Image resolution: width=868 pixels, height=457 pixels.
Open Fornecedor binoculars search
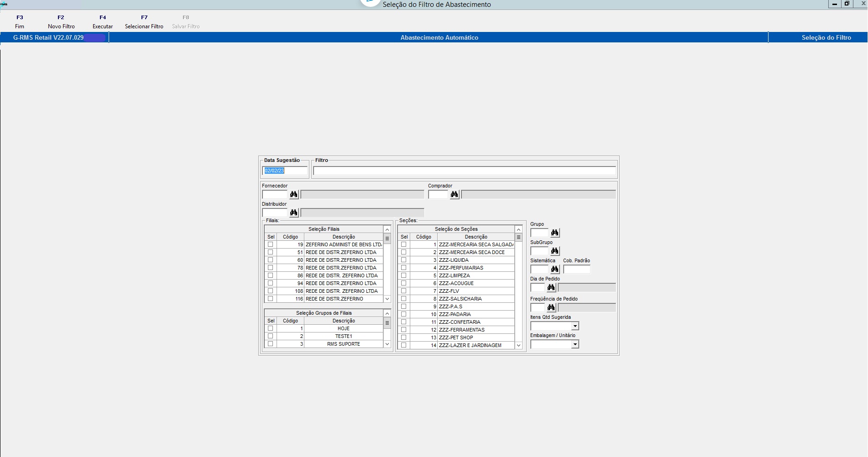click(293, 195)
